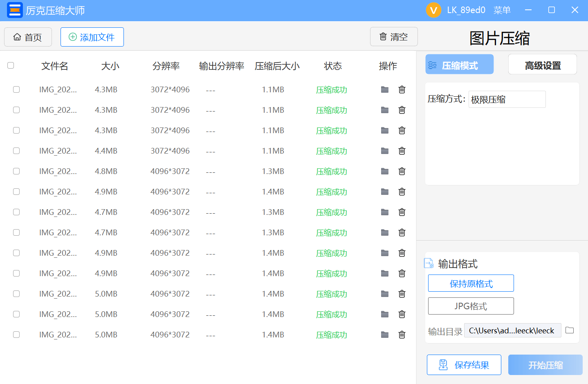Click the 操作 column header
Viewport: 588px width, 384px height.
[388, 66]
